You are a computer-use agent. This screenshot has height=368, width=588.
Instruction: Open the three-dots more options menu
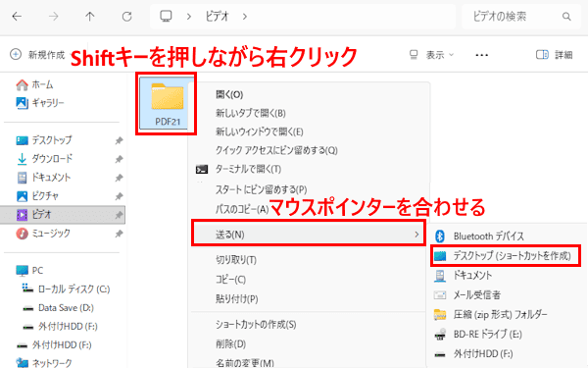(481, 55)
